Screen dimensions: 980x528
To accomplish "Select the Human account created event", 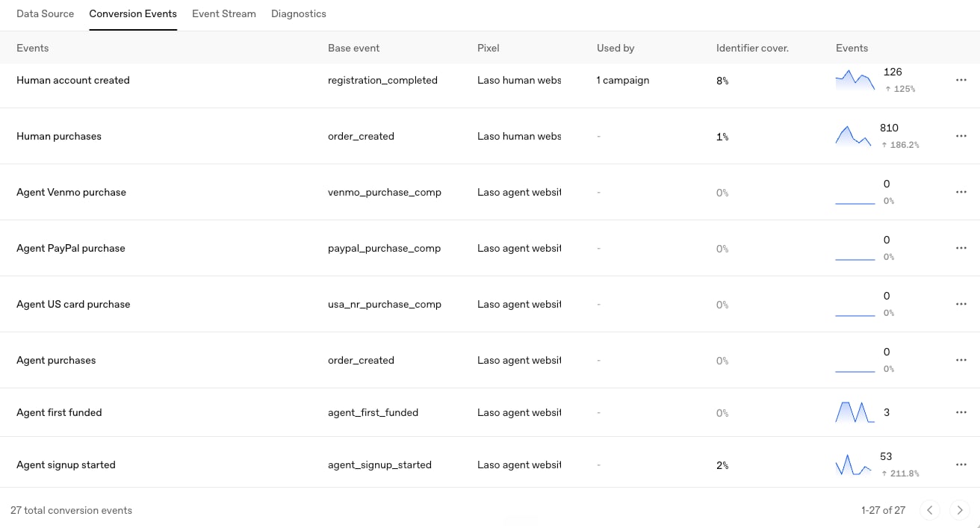I will tap(73, 80).
